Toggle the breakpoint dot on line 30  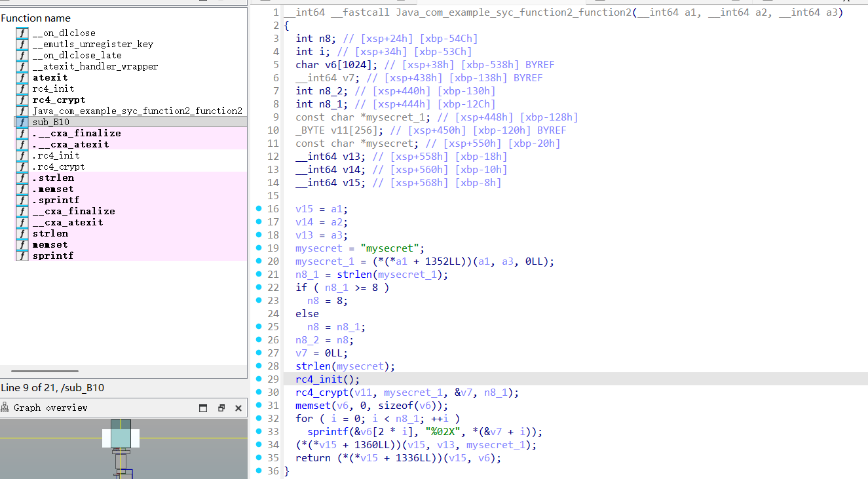point(258,392)
